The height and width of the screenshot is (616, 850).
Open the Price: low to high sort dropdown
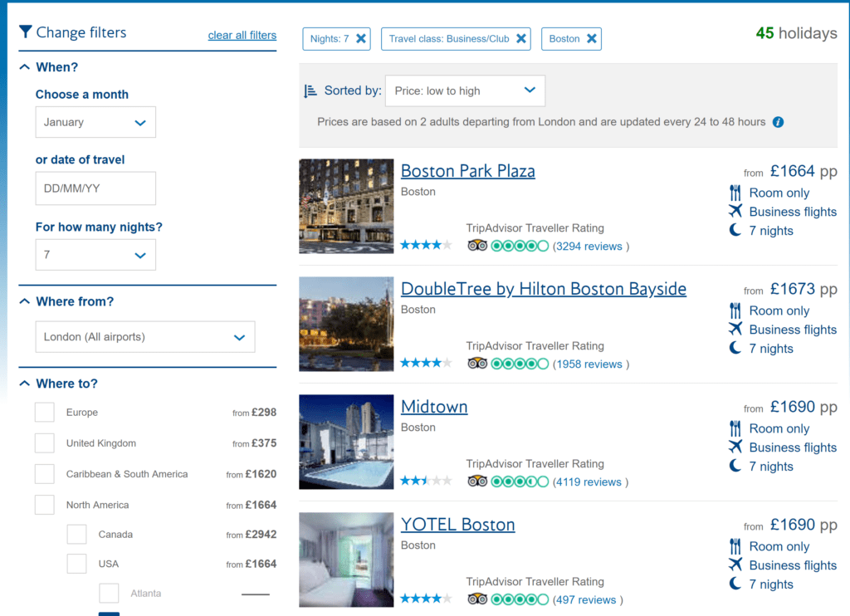point(465,90)
